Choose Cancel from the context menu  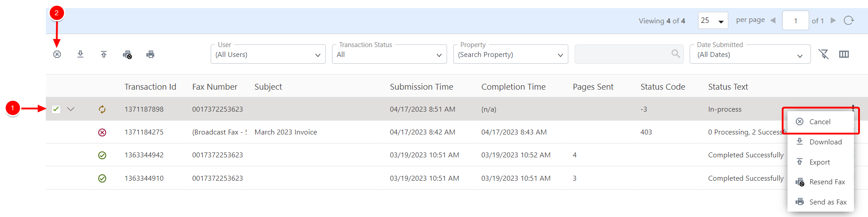coord(819,122)
